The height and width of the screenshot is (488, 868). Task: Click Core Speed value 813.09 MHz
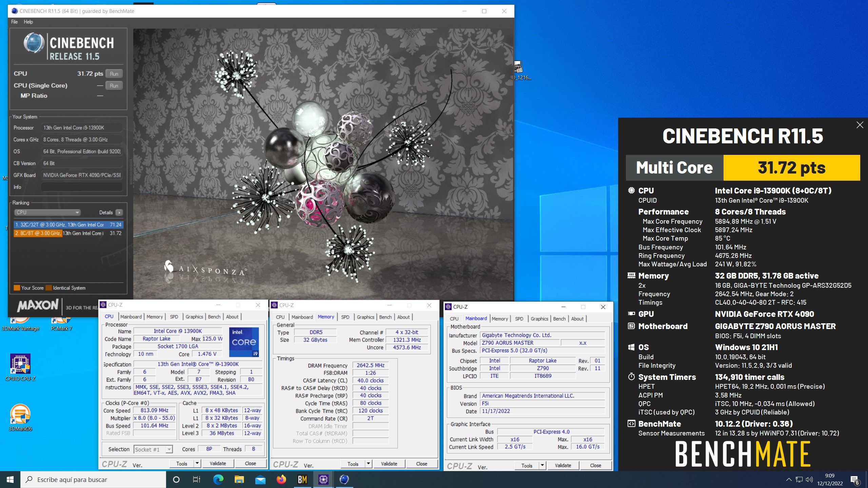pyautogui.click(x=155, y=410)
